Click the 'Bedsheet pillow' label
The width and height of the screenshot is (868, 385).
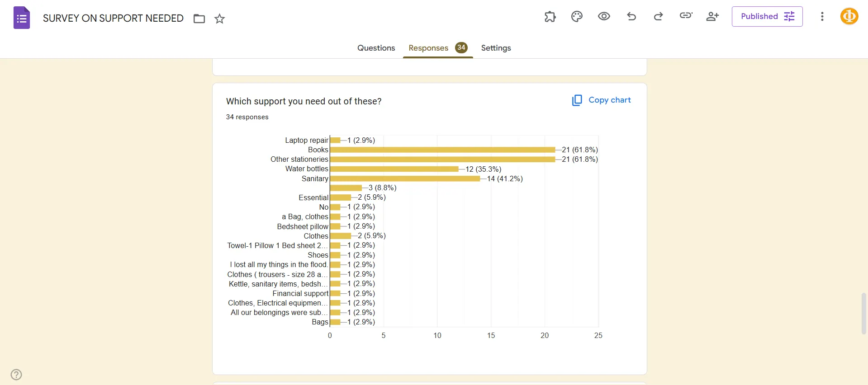point(303,226)
